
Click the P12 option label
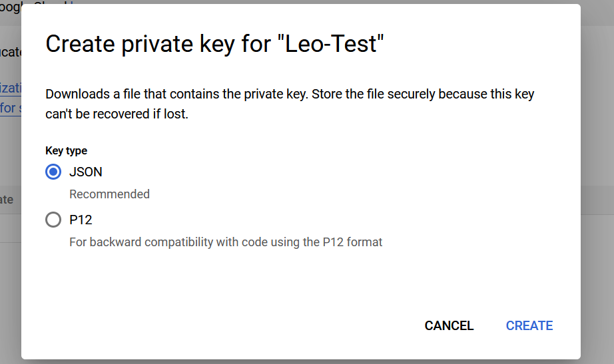80,220
